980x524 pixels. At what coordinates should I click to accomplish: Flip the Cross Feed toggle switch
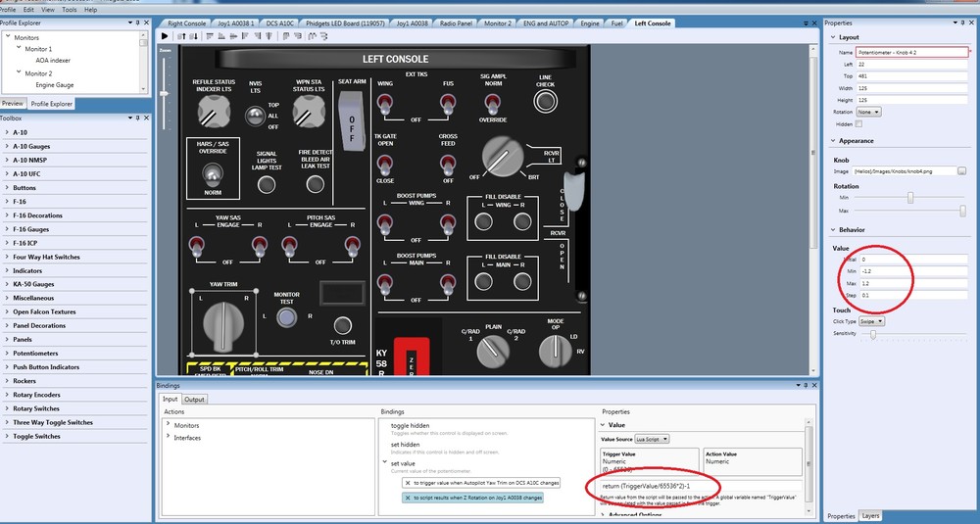(448, 165)
